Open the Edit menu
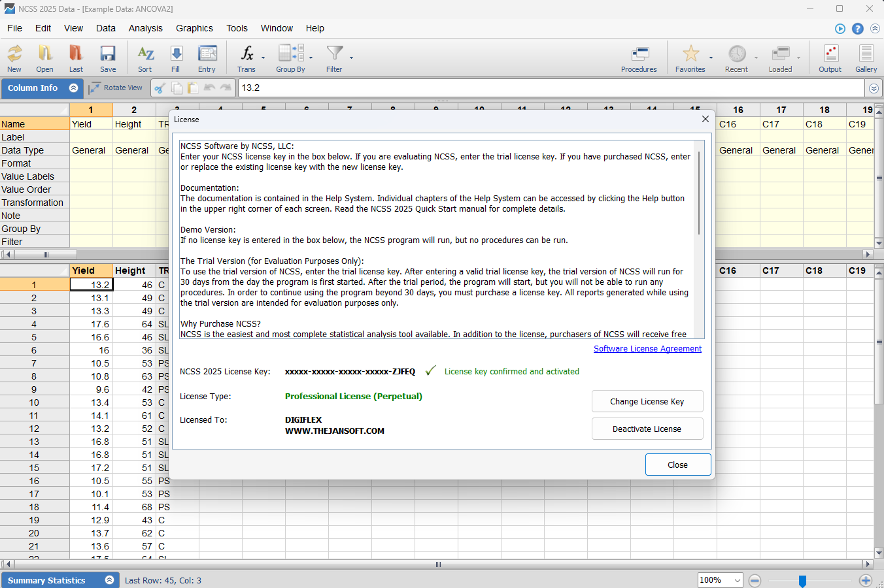884x588 pixels. 43,28
